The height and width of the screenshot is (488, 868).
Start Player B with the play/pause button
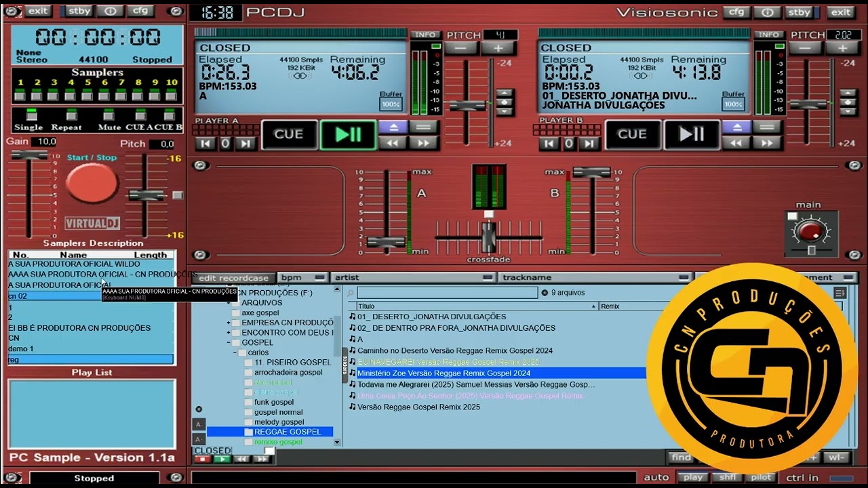tap(691, 134)
